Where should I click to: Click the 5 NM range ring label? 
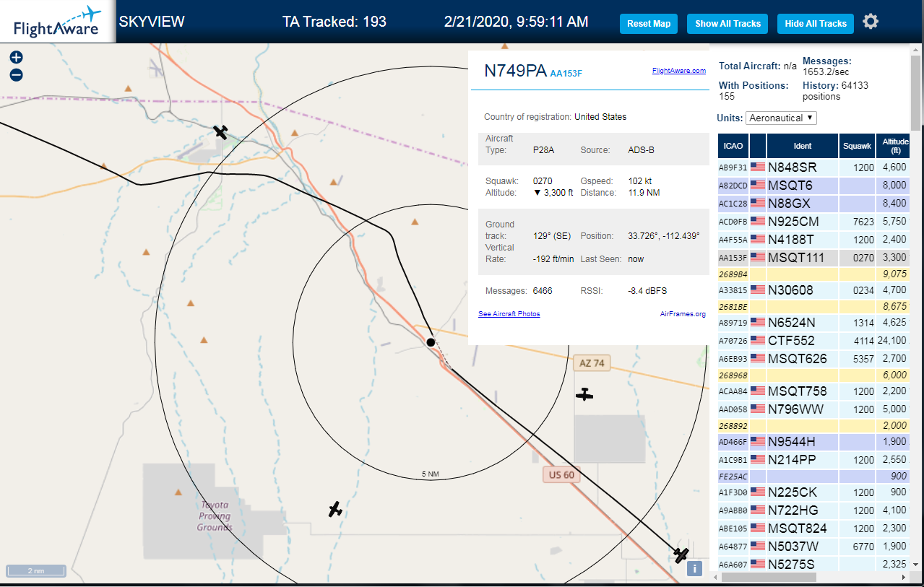(x=430, y=474)
